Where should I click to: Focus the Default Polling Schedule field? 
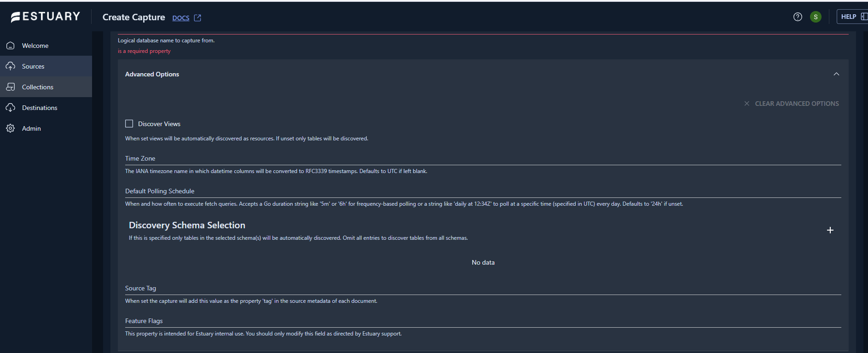tap(483, 191)
